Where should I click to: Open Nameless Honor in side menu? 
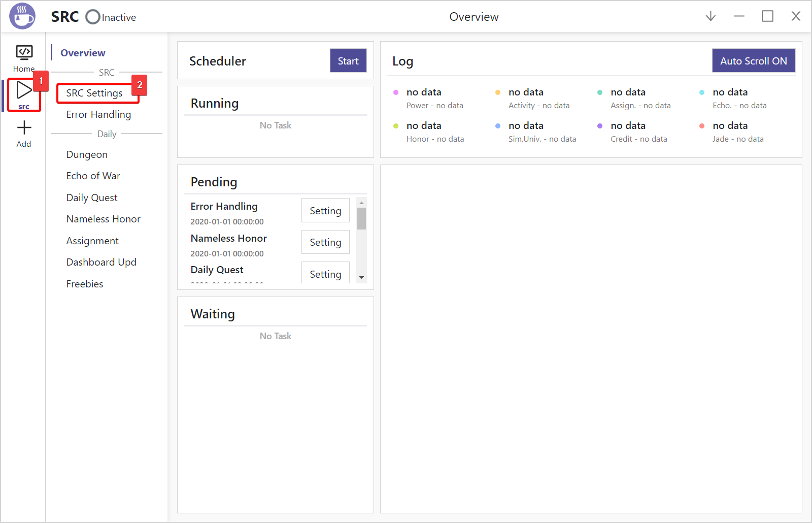point(103,219)
